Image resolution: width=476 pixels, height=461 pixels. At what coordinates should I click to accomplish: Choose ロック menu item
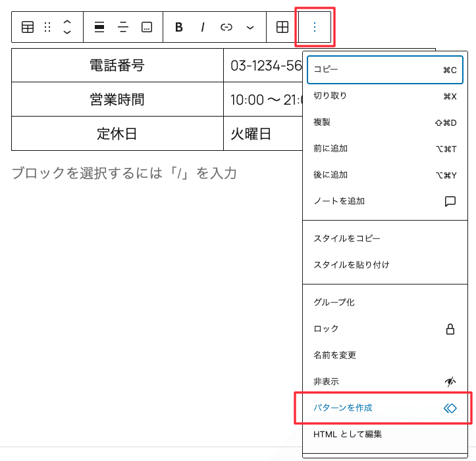(385, 329)
